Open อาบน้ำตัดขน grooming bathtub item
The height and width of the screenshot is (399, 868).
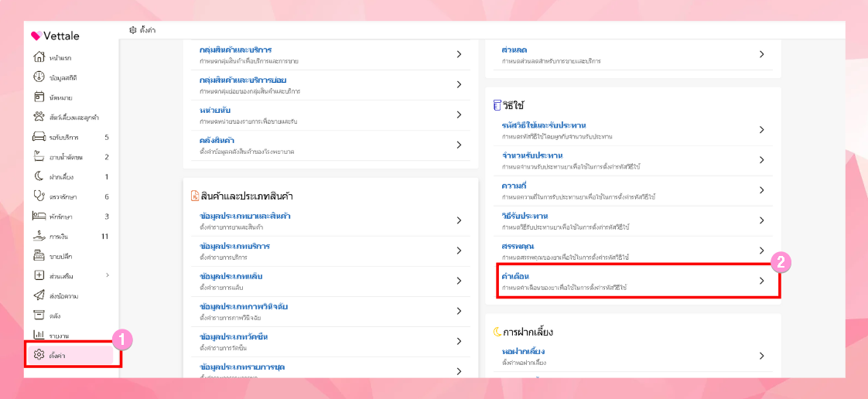pyautogui.click(x=71, y=157)
